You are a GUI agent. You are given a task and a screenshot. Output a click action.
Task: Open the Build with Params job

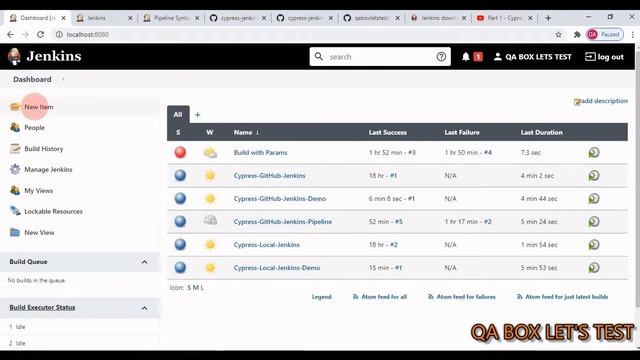260,153
